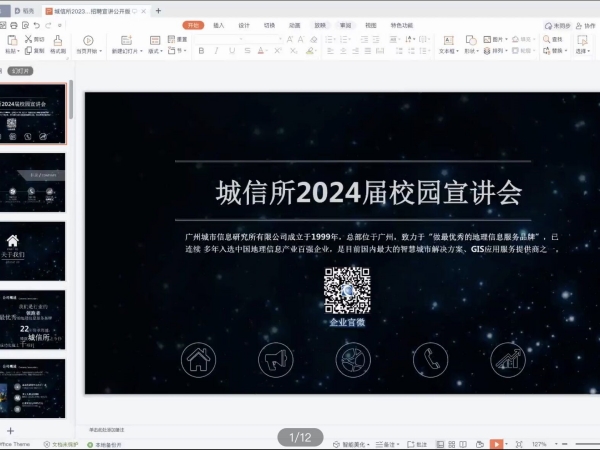Click the megaphone icon on the slide
This screenshot has height=450, width=600.
[276, 360]
